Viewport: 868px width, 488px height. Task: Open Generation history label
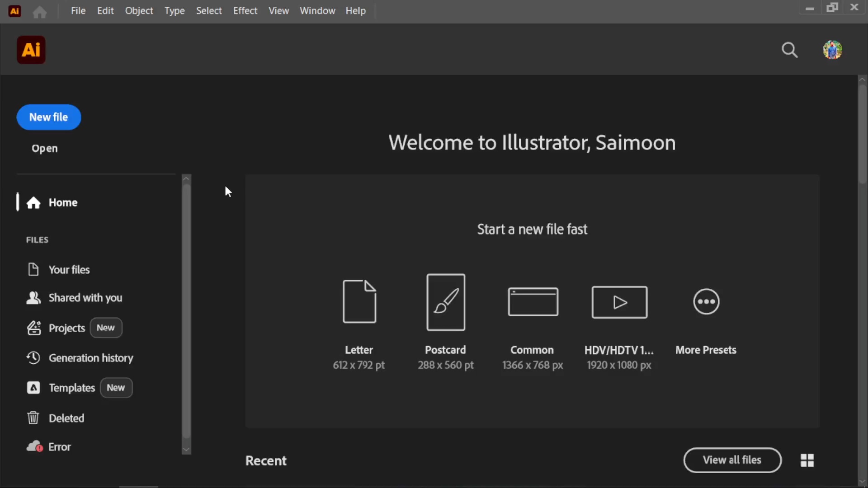coord(91,358)
